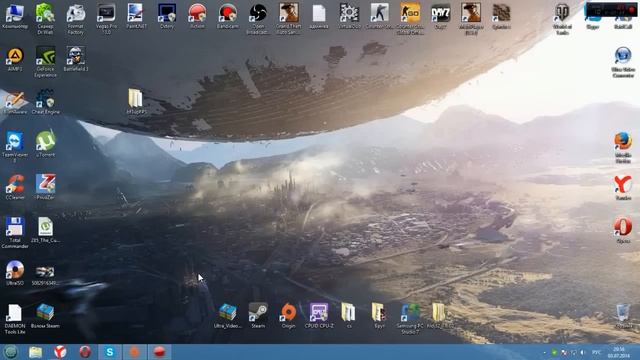
Task: Open Bandicam shortcut
Action: (227, 16)
